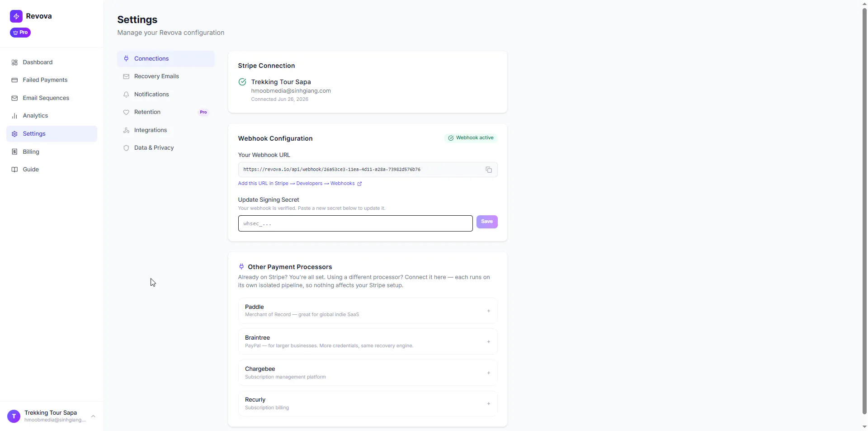Switch to the Data & Privacy tab
This screenshot has width=868, height=431.
coord(166,148)
